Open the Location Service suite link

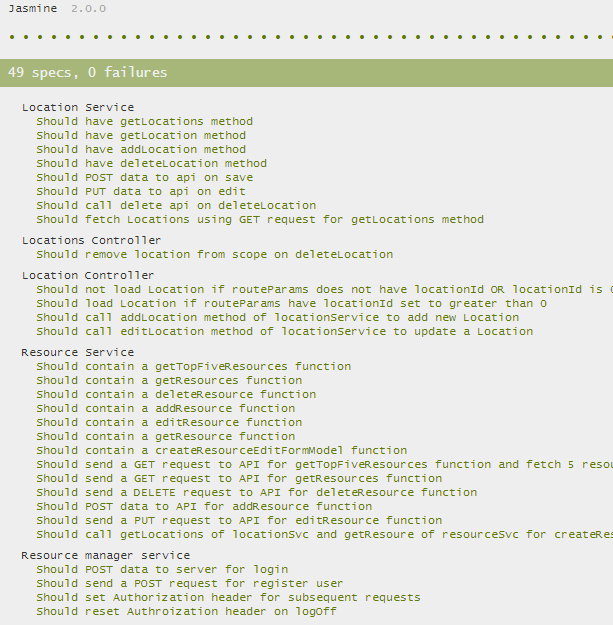point(78,107)
